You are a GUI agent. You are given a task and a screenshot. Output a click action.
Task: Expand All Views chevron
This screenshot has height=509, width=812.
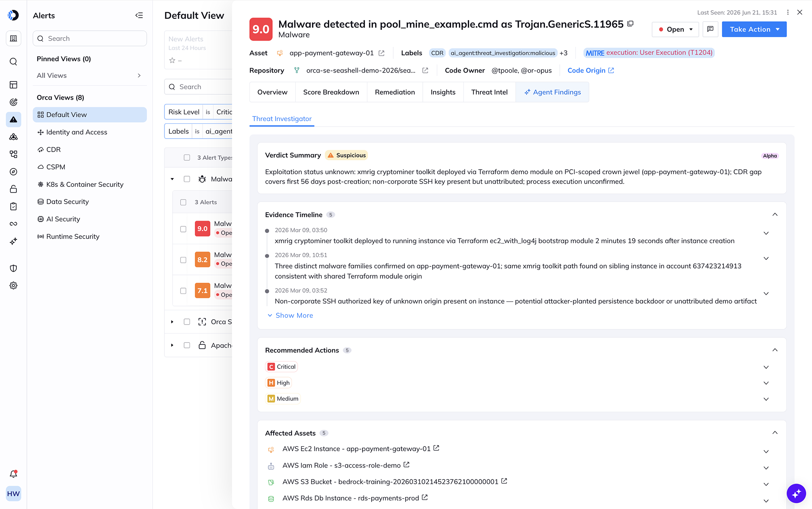tap(139, 75)
